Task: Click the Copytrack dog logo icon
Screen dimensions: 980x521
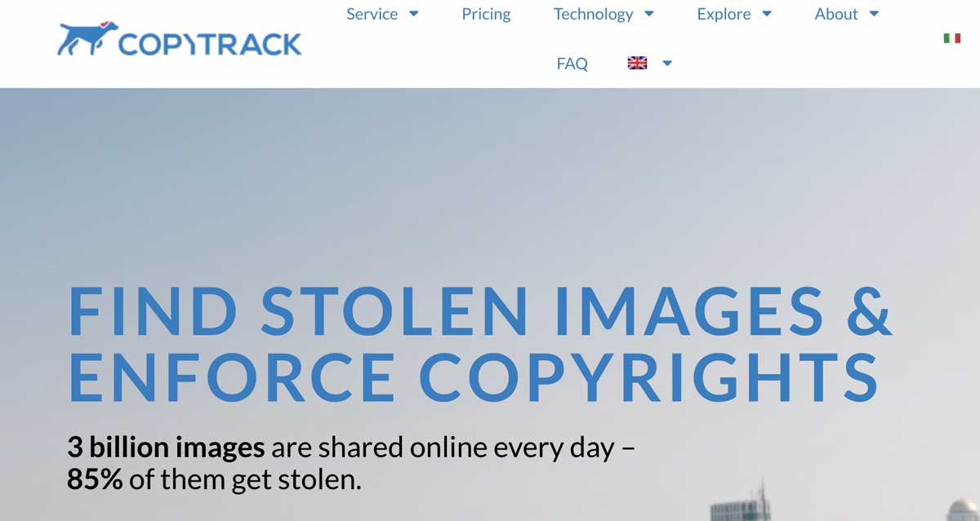Action: click(87, 38)
